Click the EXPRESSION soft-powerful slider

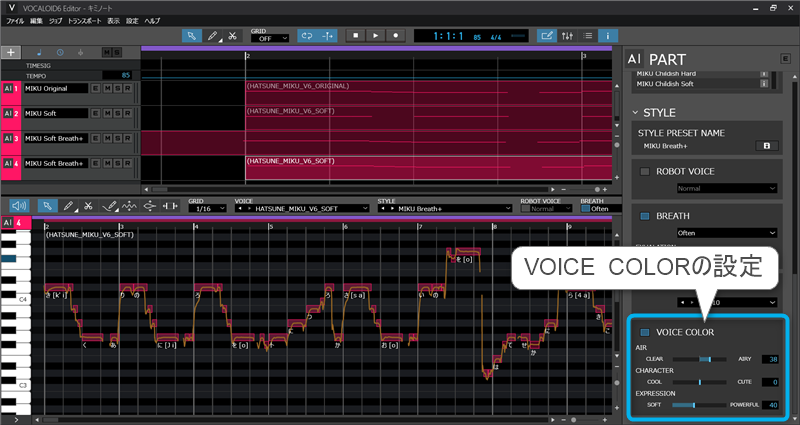[x=699, y=405]
